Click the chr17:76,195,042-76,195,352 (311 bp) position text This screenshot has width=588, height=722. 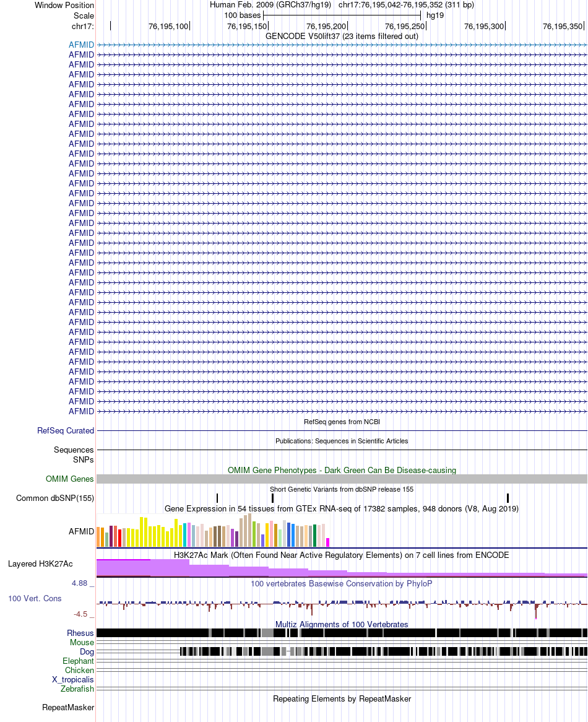(x=406, y=4)
